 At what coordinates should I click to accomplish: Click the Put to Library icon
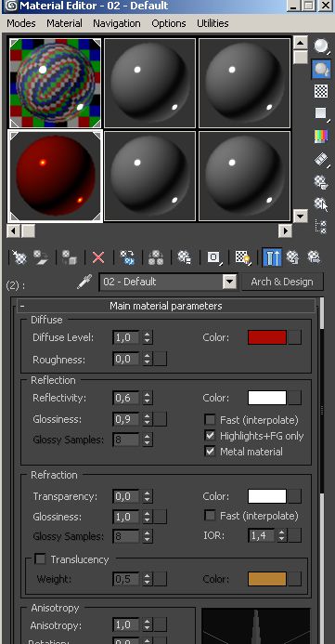click(x=185, y=257)
